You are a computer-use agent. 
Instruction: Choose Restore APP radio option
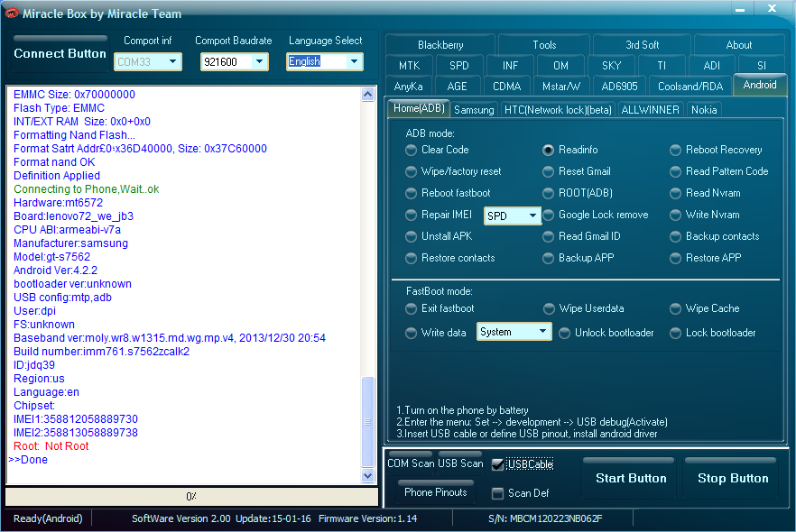[675, 258]
